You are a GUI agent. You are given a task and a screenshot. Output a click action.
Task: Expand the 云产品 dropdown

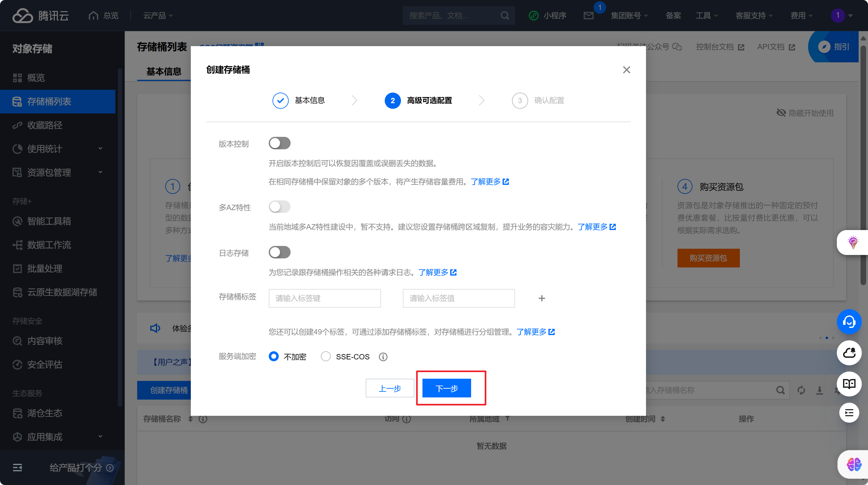(x=158, y=16)
